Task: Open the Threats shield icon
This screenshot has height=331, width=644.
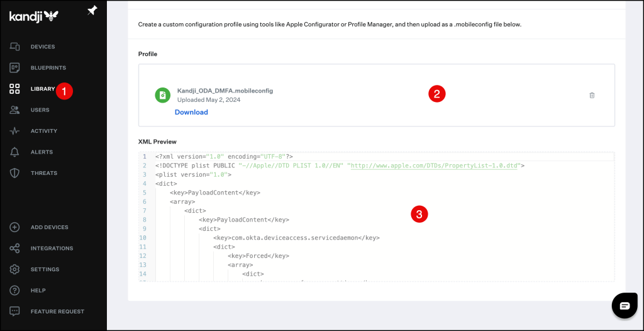Action: pos(14,173)
